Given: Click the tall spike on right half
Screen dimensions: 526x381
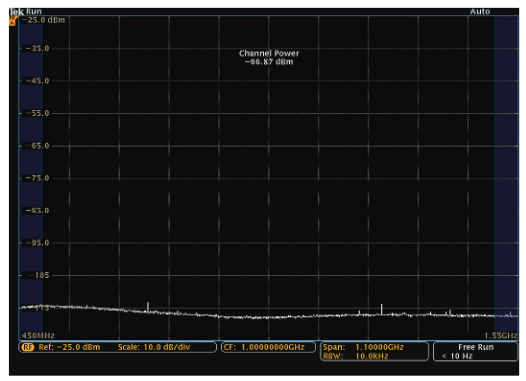Looking at the screenshot, I should pos(381,309).
